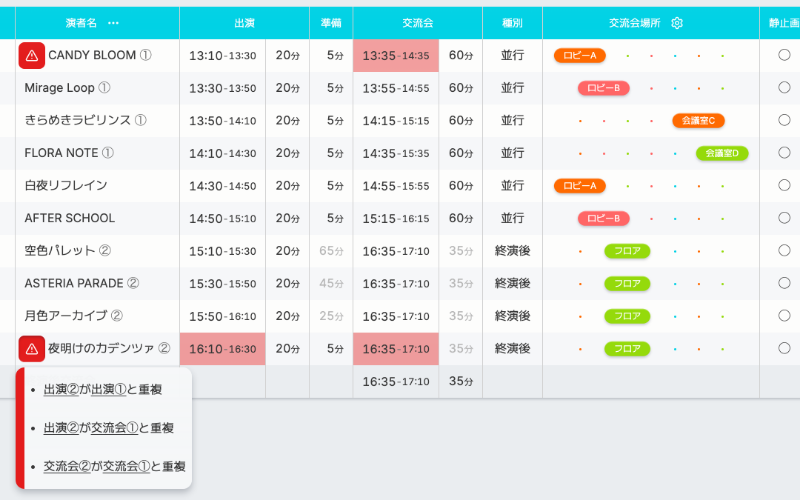800x500 pixels.
Task: Click the 15:15-16:15 meet-and-greet time cell
Action: click(x=396, y=218)
